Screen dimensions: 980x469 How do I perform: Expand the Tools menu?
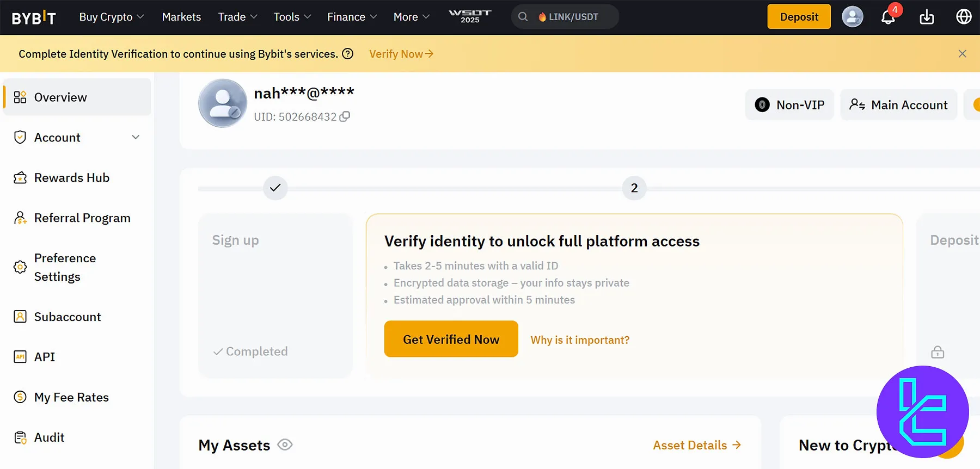pos(292,17)
